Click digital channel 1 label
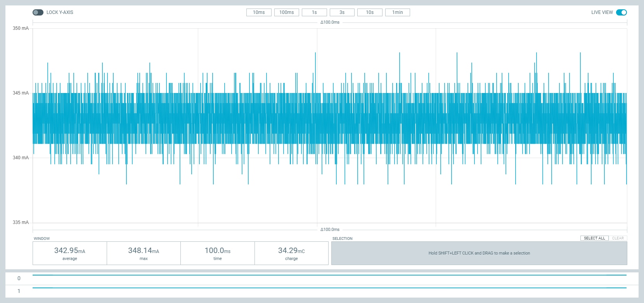 pos(19,291)
